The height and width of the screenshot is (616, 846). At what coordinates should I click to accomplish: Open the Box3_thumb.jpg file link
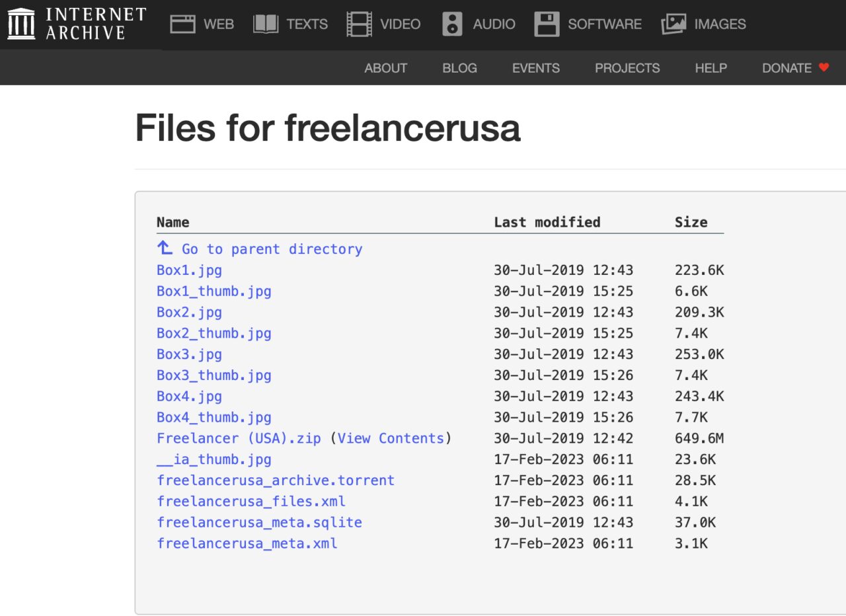click(213, 375)
